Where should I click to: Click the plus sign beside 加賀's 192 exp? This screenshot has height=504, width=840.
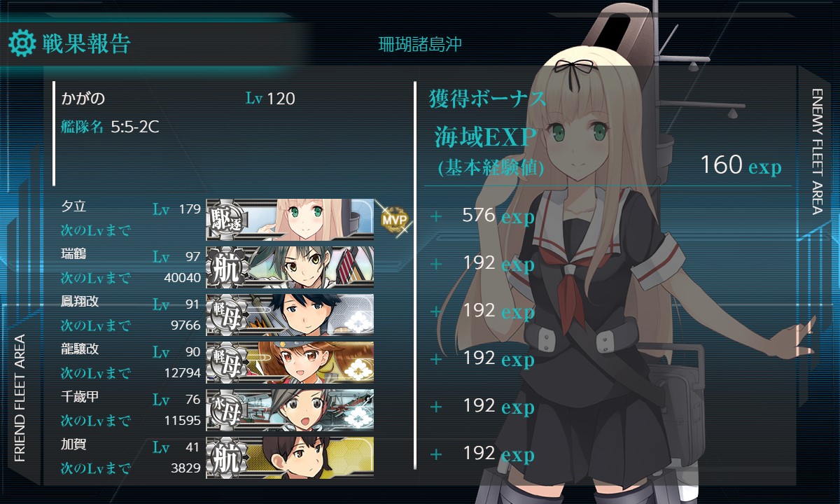click(436, 454)
